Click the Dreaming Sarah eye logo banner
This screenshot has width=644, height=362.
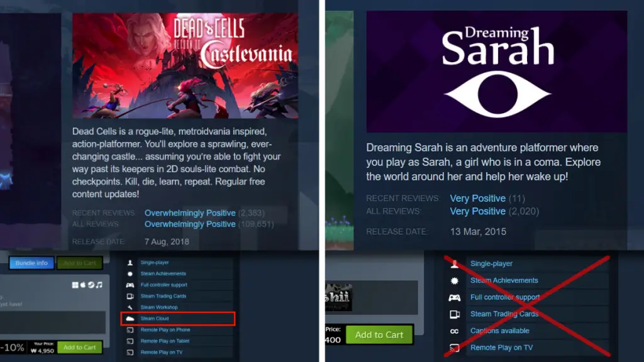(497, 72)
